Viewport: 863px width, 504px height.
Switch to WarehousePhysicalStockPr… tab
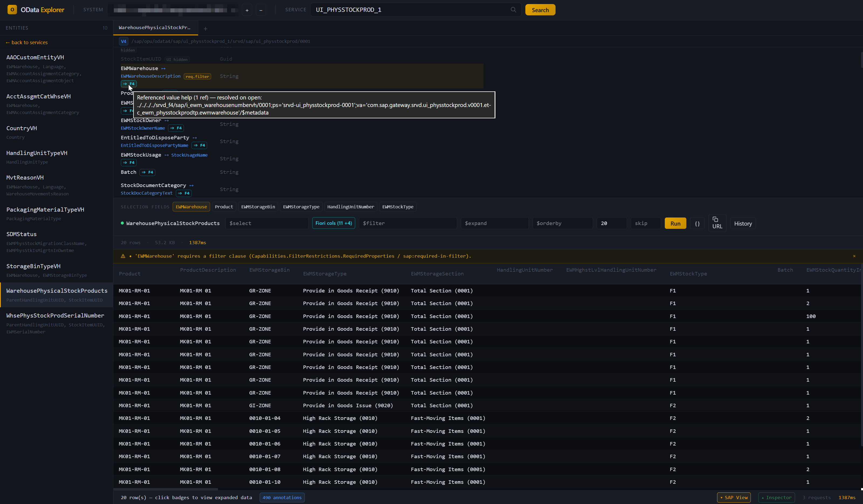[156, 28]
